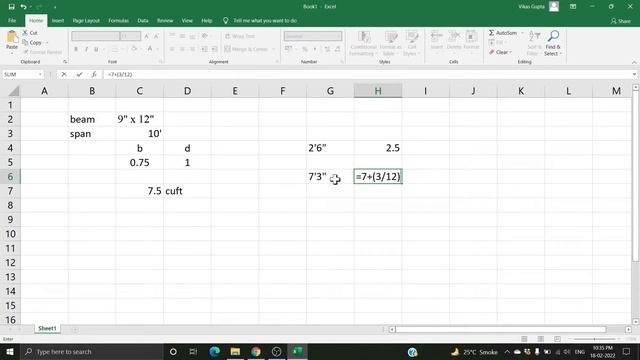This screenshot has height=360, width=640.
Task: Confirm the formula with the checkmark icon
Action: click(x=79, y=74)
